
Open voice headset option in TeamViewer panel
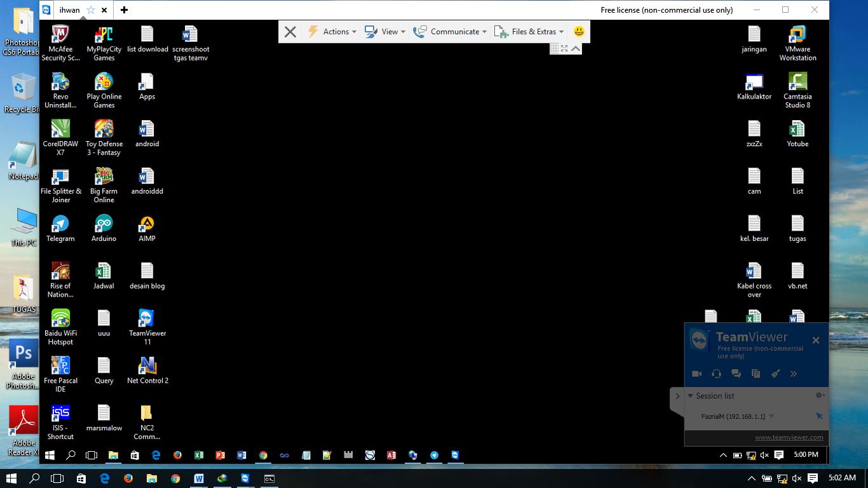716,374
